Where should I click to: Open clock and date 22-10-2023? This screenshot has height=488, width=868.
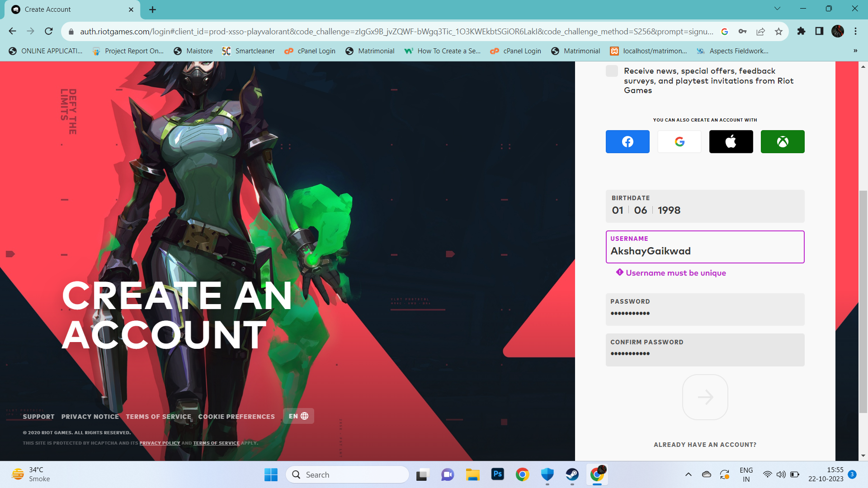826,474
